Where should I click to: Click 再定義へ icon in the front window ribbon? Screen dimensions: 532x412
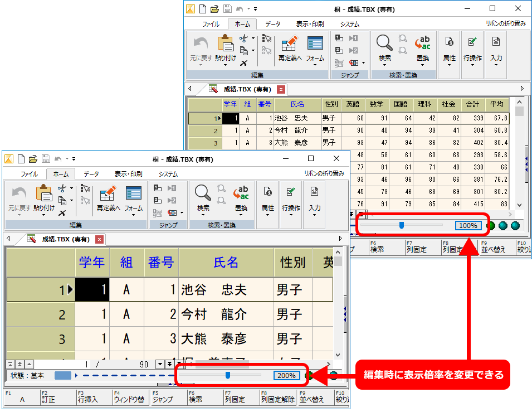108,194
